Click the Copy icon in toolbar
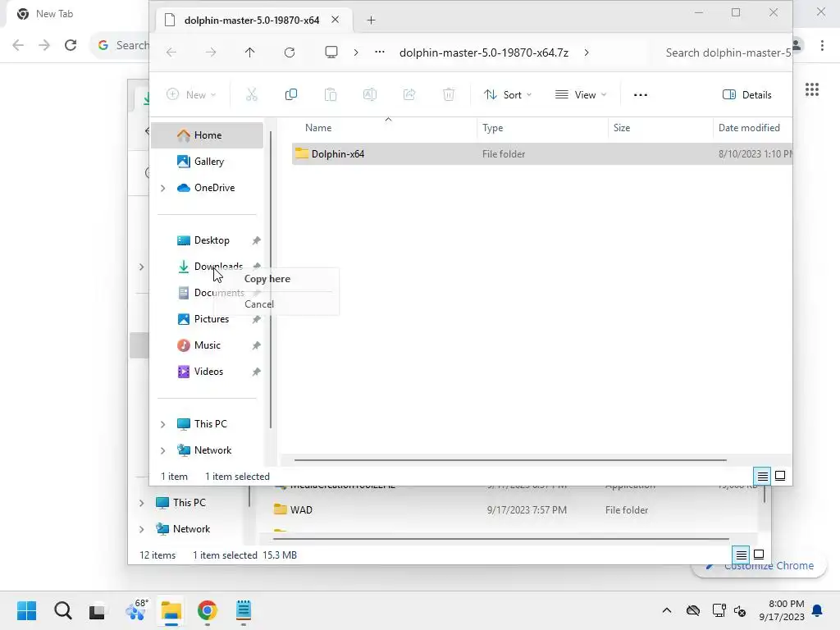The height and width of the screenshot is (630, 840). [291, 95]
